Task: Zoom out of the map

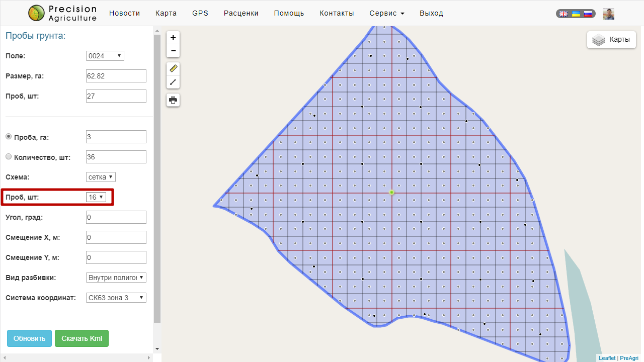Action: [x=173, y=51]
